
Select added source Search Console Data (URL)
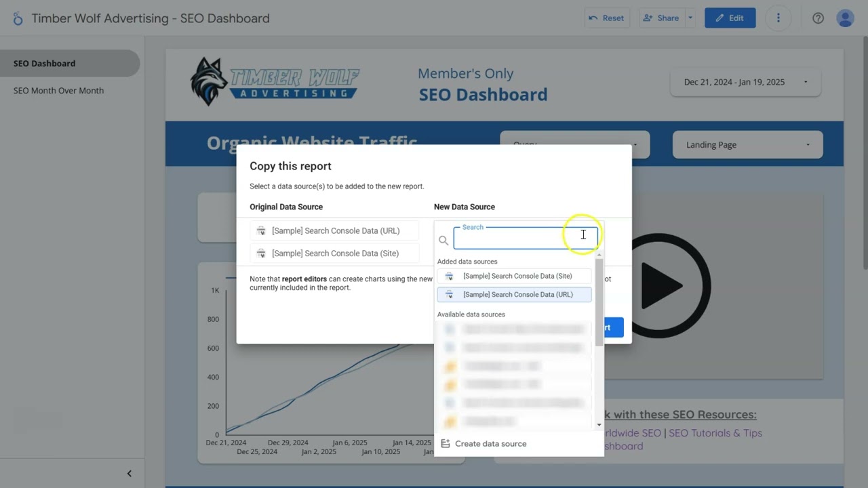[x=514, y=294]
